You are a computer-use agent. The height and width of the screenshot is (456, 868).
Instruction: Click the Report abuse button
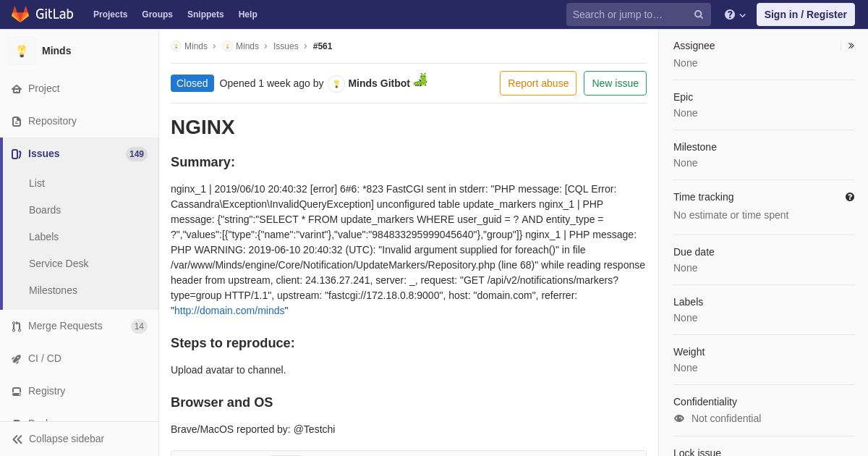click(x=538, y=83)
